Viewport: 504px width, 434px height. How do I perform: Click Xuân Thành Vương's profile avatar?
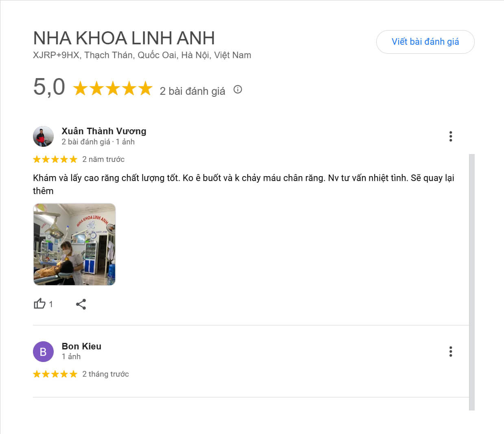point(43,136)
